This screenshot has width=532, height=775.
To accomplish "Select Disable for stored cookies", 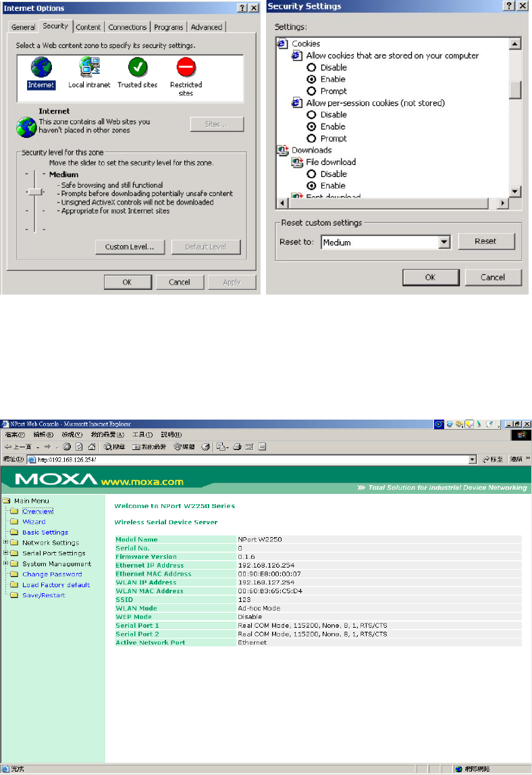I will [x=311, y=67].
